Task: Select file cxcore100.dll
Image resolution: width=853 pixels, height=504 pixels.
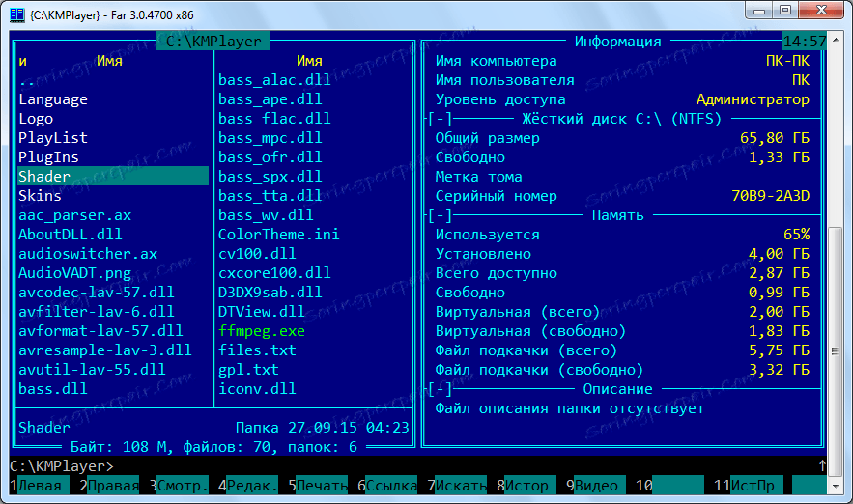Action: click(x=274, y=273)
